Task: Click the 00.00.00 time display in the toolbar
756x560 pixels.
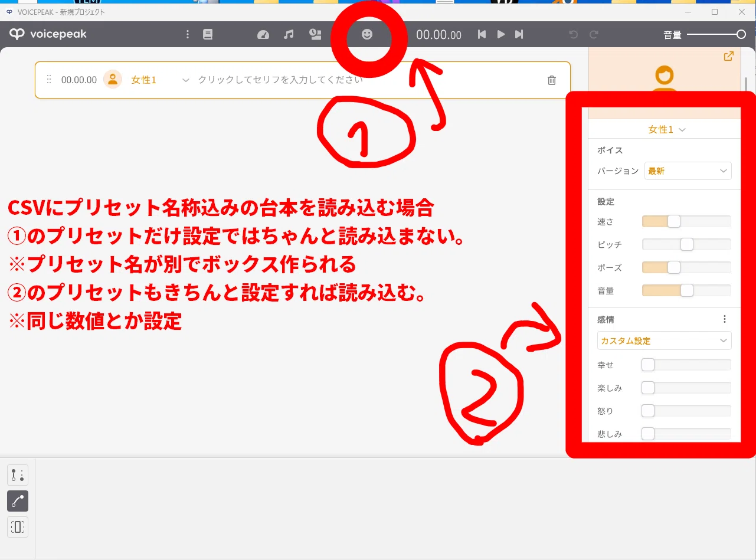Action: point(438,35)
